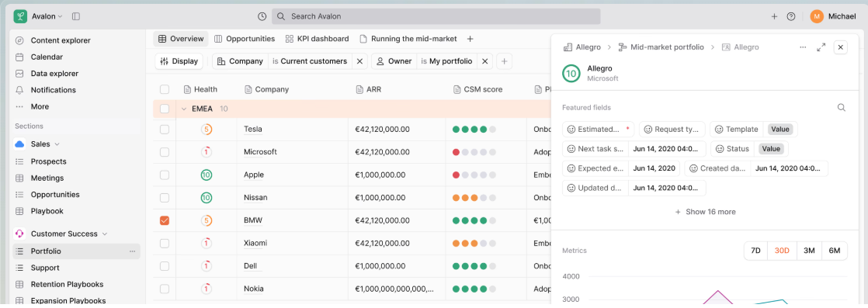Image resolution: width=868 pixels, height=308 pixels.
Task: Select the 3M metrics range
Action: click(809, 251)
